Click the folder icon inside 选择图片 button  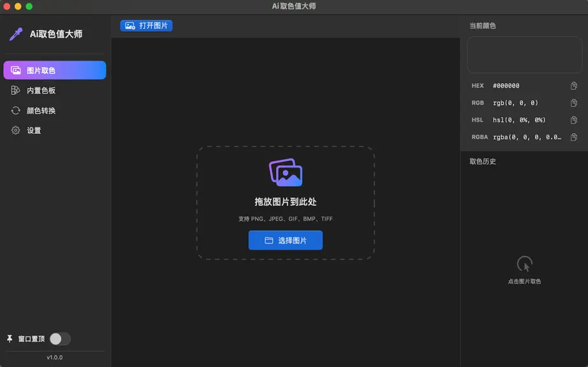269,240
